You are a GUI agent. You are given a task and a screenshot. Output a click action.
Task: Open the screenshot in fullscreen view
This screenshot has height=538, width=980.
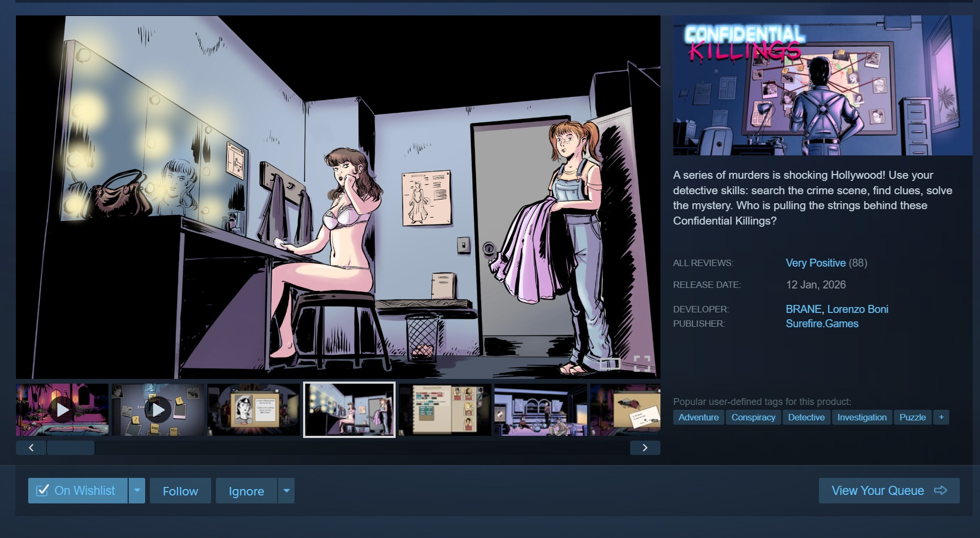tap(642, 363)
